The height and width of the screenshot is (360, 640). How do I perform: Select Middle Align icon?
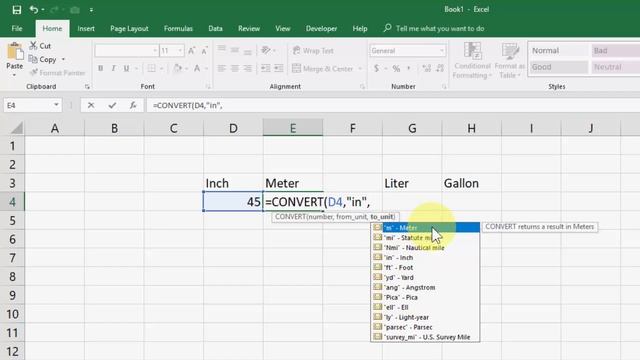point(235,50)
